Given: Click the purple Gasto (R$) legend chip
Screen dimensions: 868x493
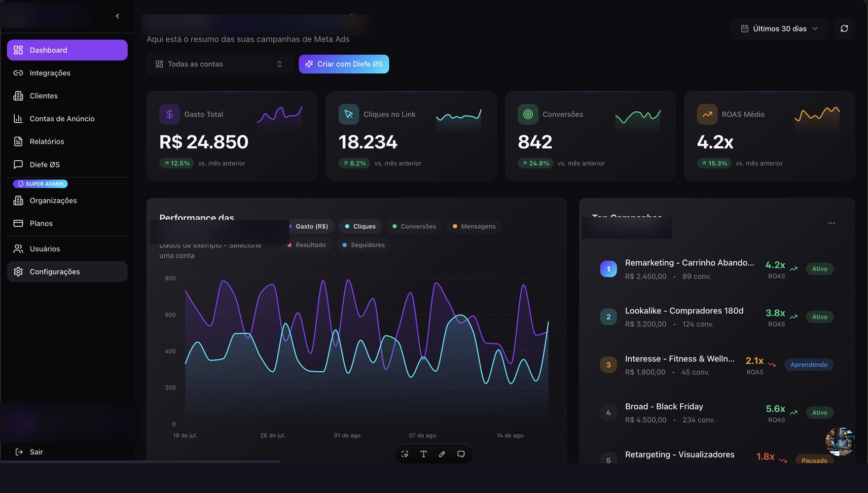Looking at the screenshot, I should coord(310,226).
